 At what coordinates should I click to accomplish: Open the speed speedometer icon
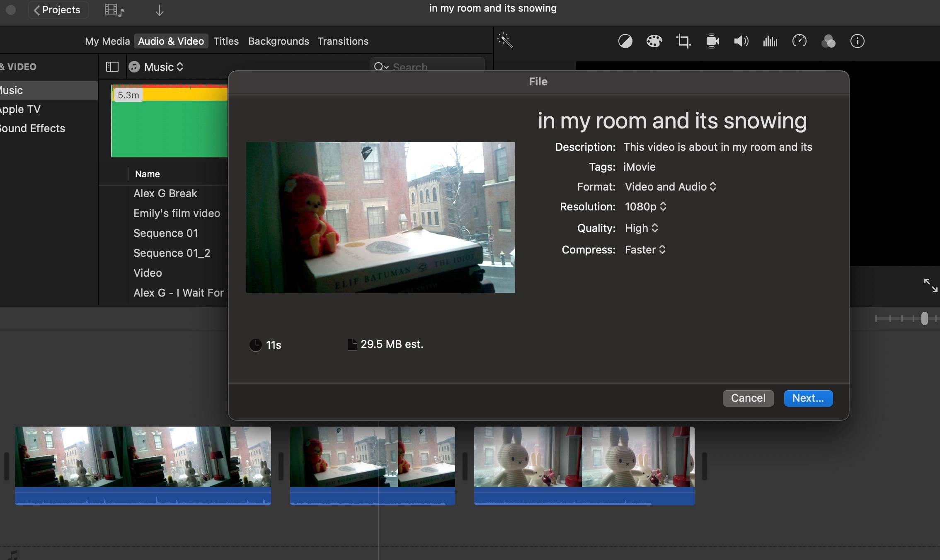[x=799, y=41]
